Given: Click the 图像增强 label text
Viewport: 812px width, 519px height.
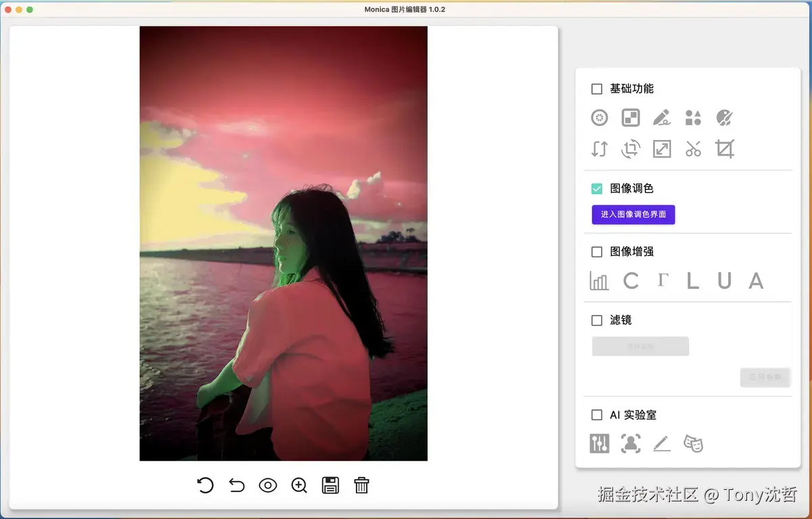Looking at the screenshot, I should [632, 252].
